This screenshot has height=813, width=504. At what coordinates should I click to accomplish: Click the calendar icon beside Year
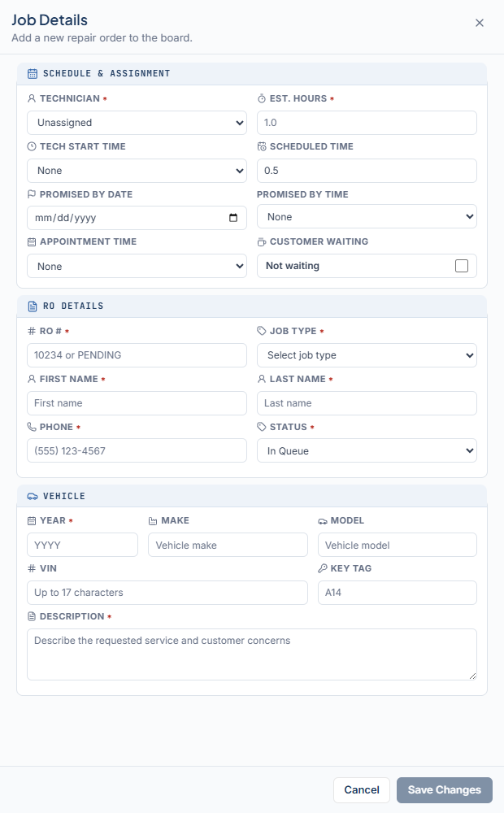click(32, 520)
